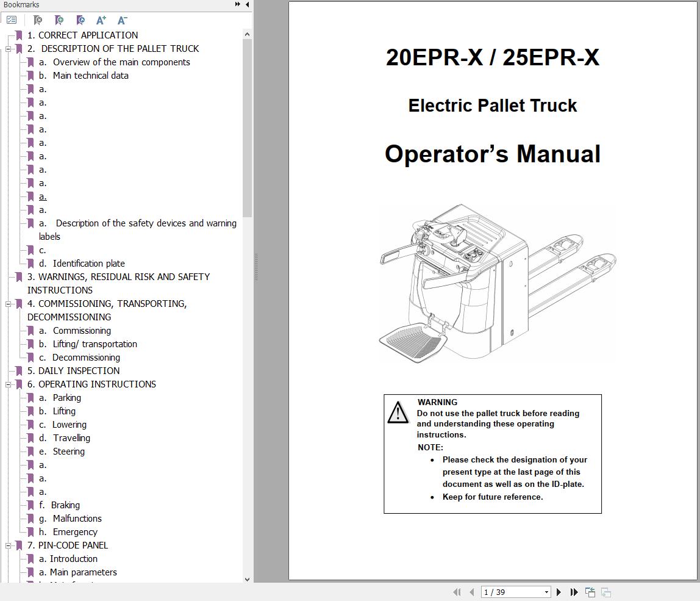Open bookmark b. Lifting
The height and width of the screenshot is (601, 700).
(57, 411)
